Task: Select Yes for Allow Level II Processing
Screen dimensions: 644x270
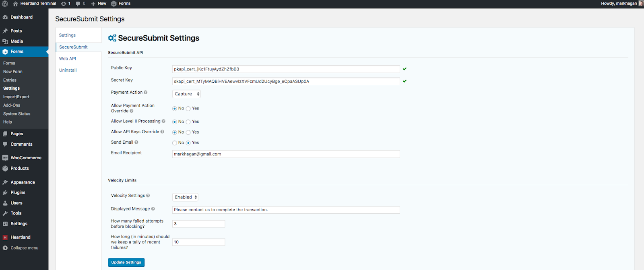Action: (188, 122)
